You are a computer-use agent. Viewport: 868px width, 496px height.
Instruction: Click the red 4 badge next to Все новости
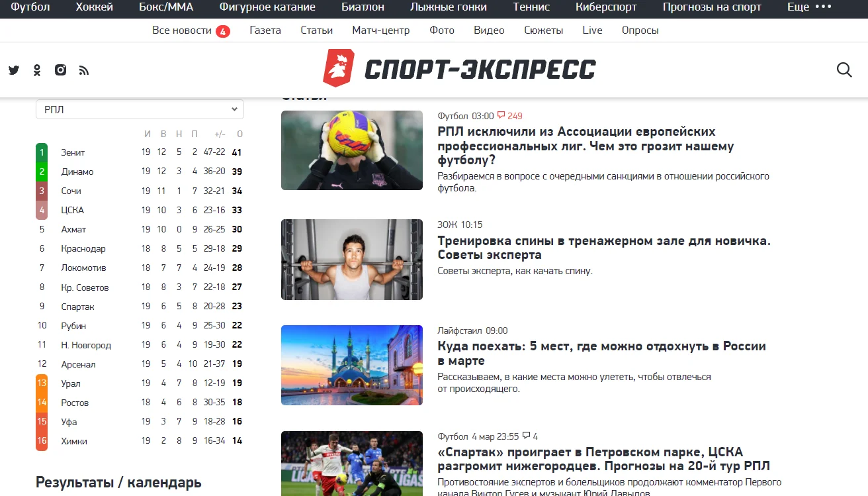tap(223, 31)
